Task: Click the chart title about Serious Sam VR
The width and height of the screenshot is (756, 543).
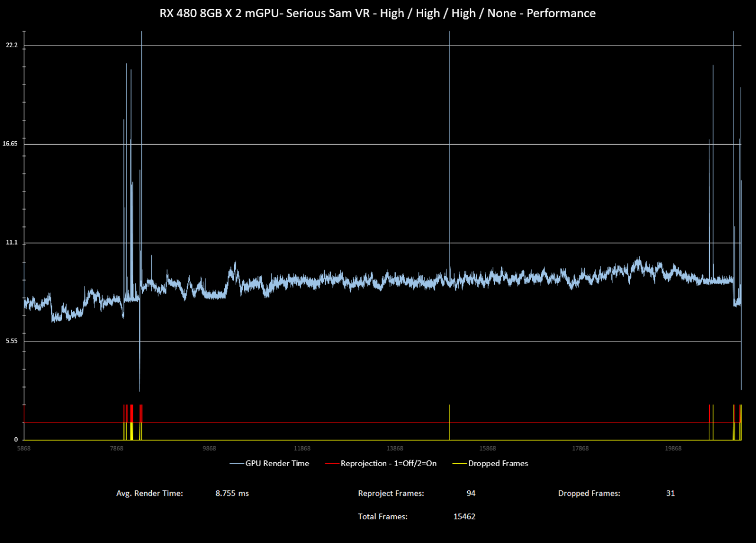Action: coord(377,13)
